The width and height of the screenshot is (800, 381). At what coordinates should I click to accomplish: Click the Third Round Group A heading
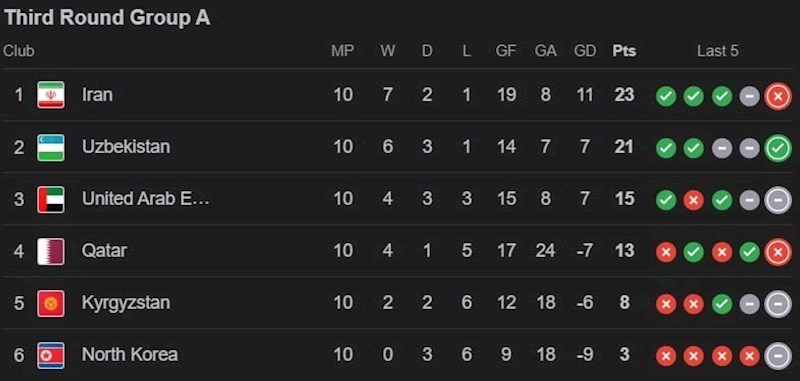pyautogui.click(x=107, y=18)
